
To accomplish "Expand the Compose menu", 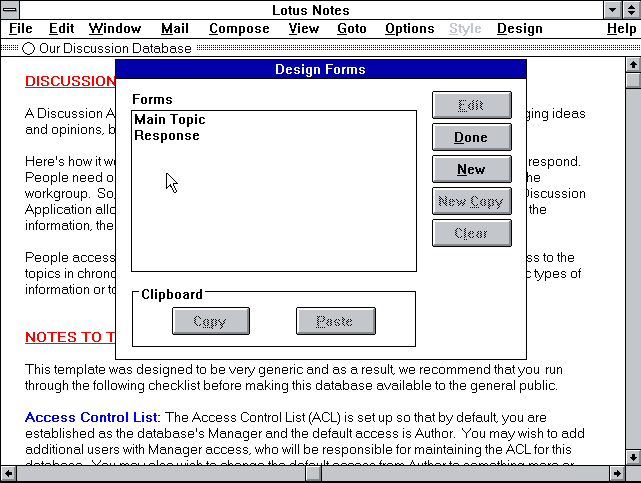I will [x=238, y=29].
